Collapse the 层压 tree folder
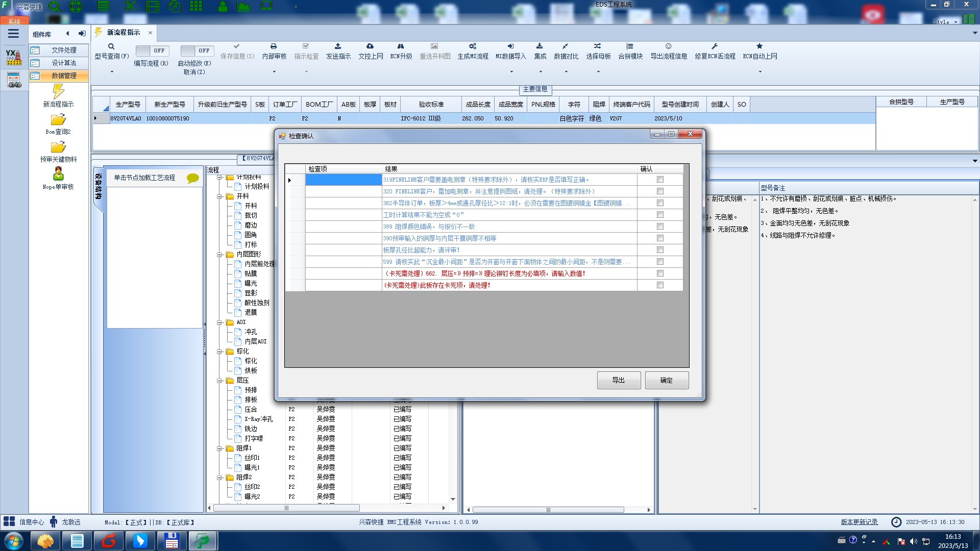This screenshot has height=551, width=980. (x=219, y=381)
